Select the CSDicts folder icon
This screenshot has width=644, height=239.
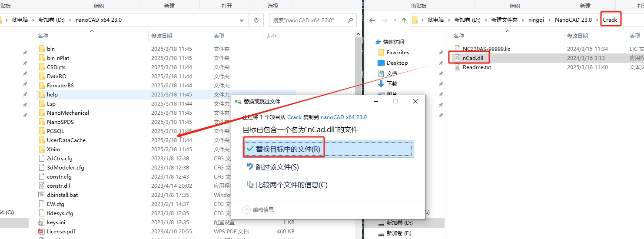42,67
